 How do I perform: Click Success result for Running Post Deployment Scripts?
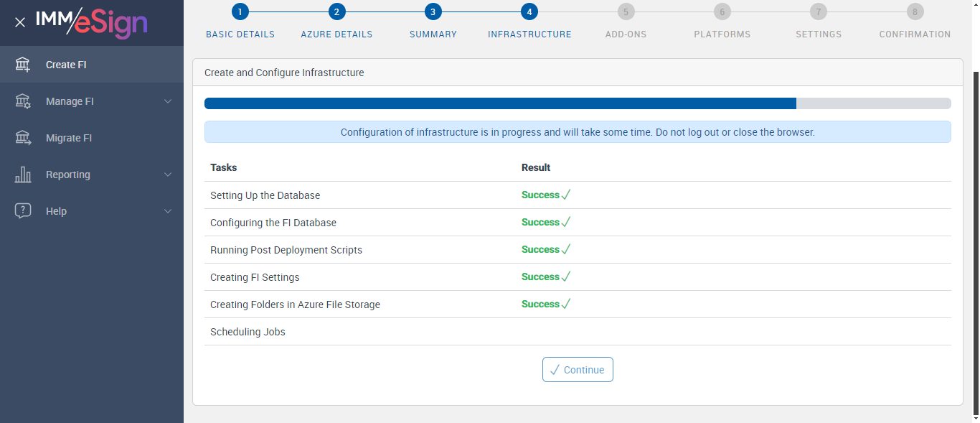point(546,250)
